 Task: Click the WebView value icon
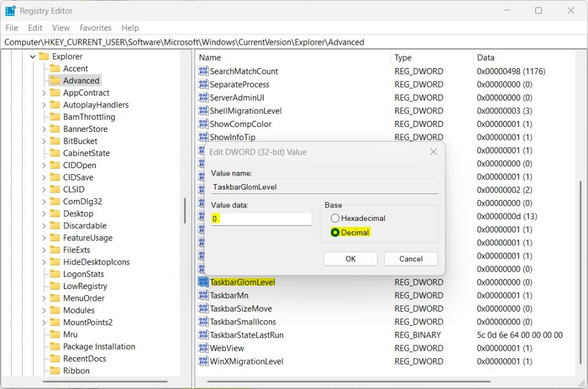point(203,348)
